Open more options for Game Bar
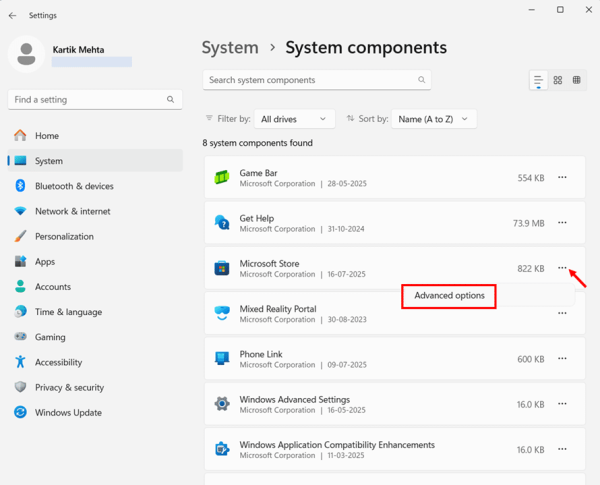This screenshot has height=485, width=600. [562, 177]
